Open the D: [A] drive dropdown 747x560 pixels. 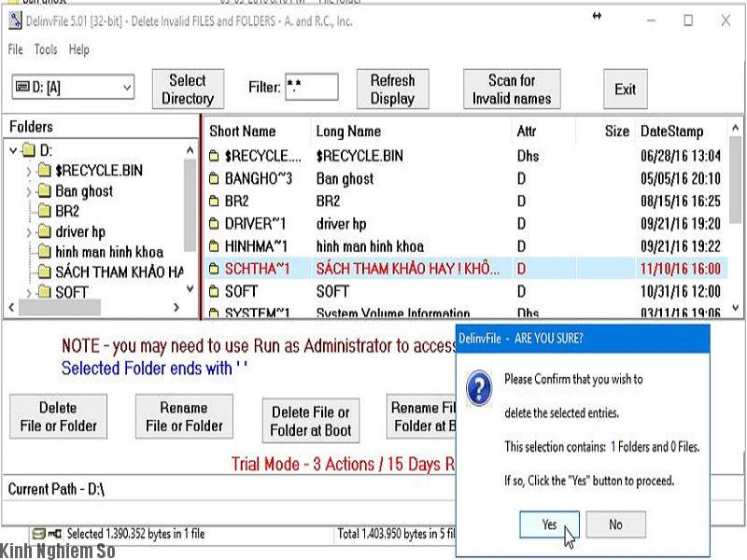(127, 87)
